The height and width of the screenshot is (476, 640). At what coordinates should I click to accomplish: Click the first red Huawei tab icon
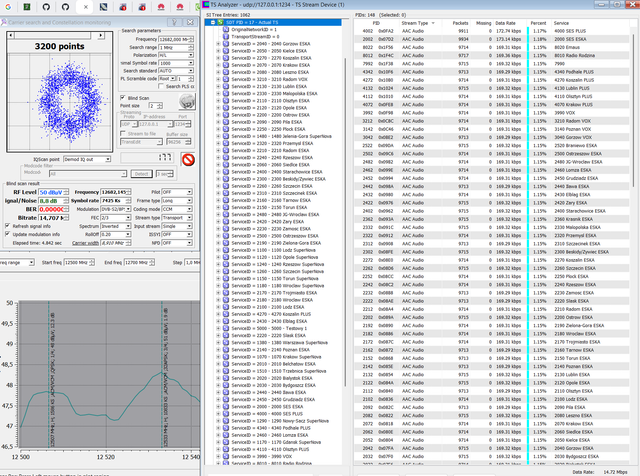pos(161,7)
